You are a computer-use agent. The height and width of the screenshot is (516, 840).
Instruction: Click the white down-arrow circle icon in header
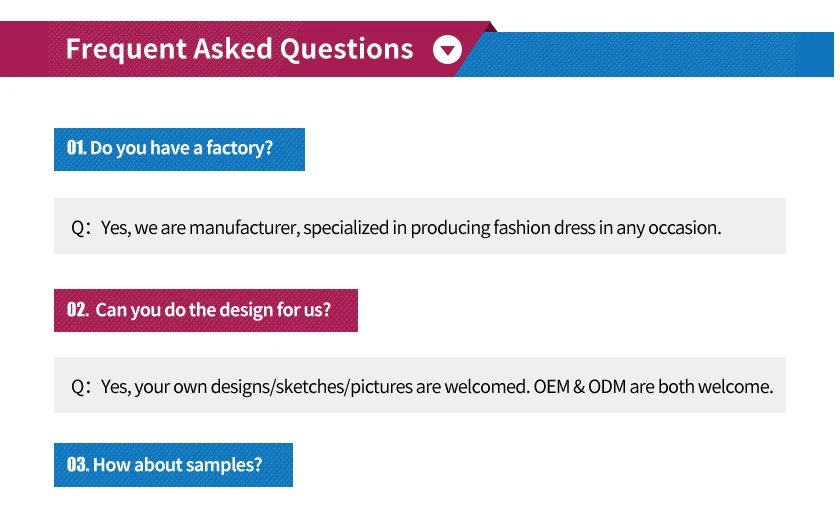pyautogui.click(x=447, y=49)
